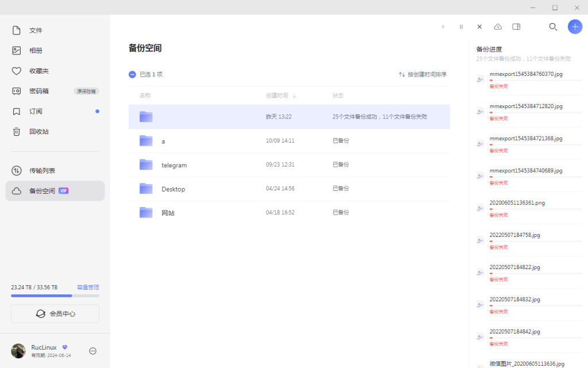
Task: Pause the ongoing backup task
Action: coord(461,26)
